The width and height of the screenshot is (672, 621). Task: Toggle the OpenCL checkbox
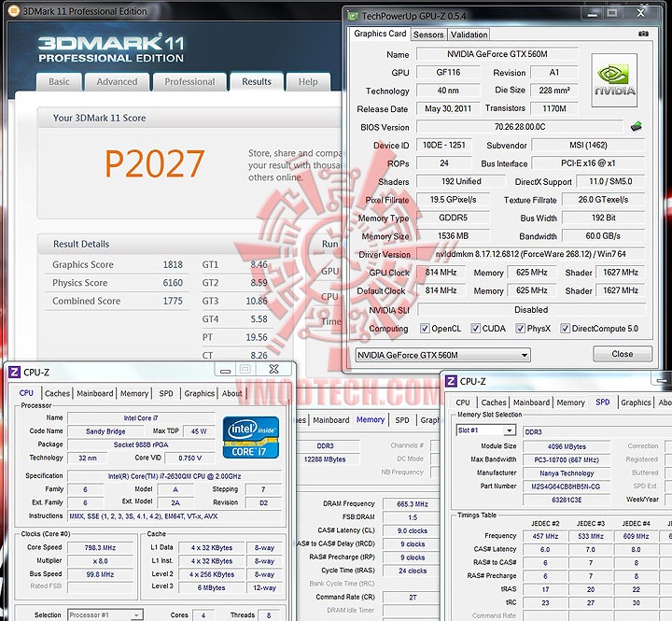pyautogui.click(x=425, y=329)
